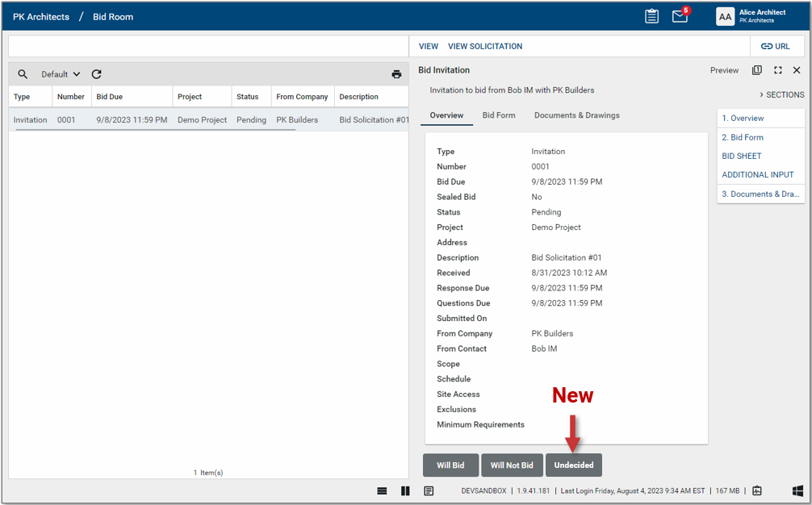812x505 pixels.
Task: Open the Default view dropdown
Action: coord(61,74)
